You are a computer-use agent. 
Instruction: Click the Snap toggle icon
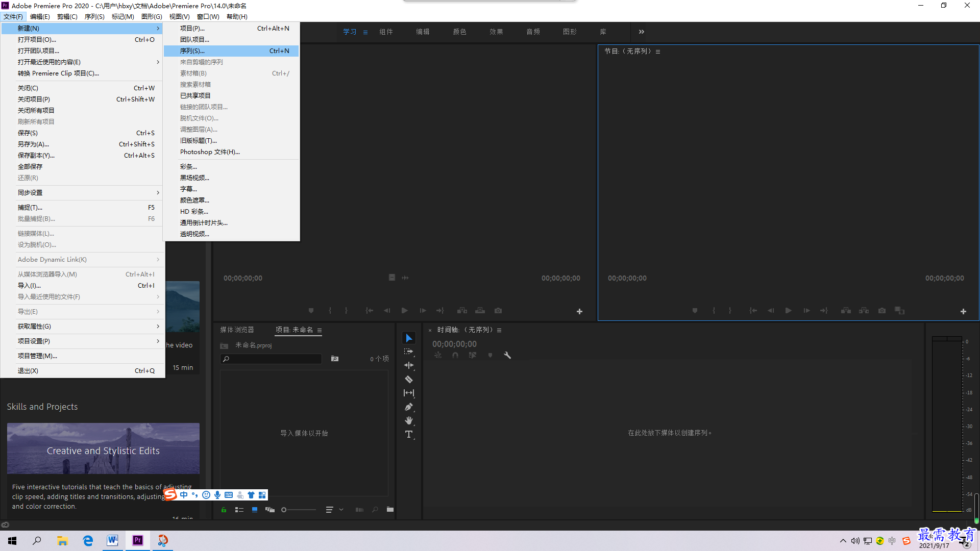point(455,355)
